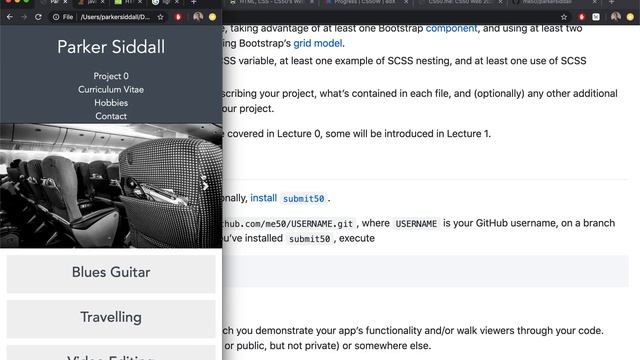Viewport: 640px width, 360px height.
Task: Click the airplane seats carousel image
Action: tap(111, 186)
